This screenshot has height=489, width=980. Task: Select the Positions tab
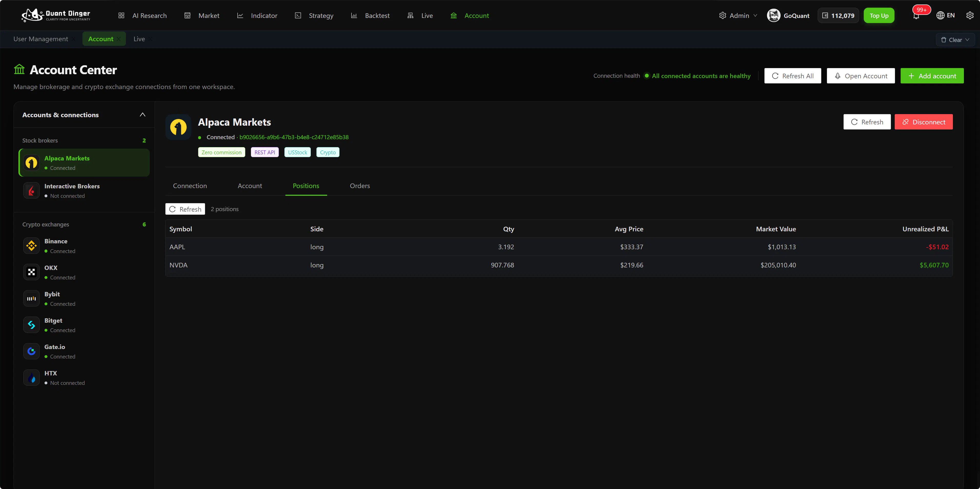point(306,186)
